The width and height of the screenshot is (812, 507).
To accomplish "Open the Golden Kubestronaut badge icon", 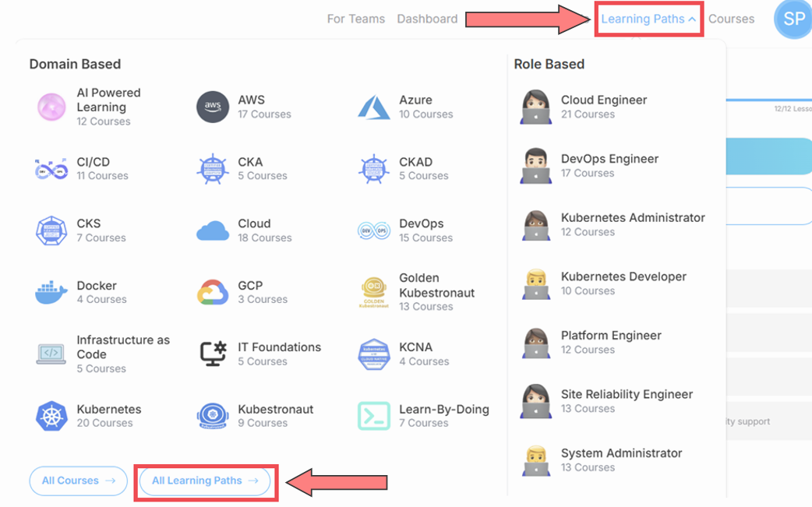I will tap(373, 292).
